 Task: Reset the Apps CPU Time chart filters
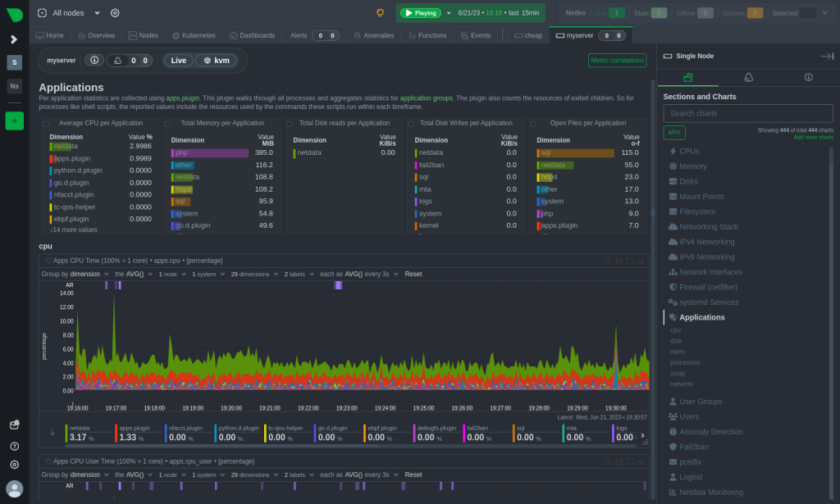point(413,274)
